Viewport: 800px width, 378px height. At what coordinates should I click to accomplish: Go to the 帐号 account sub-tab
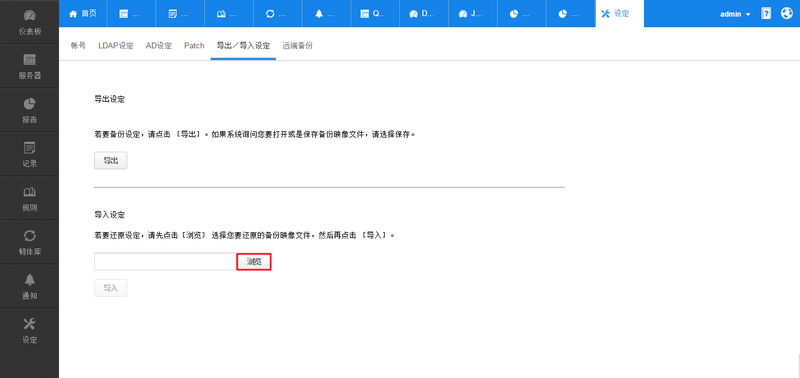click(78, 45)
